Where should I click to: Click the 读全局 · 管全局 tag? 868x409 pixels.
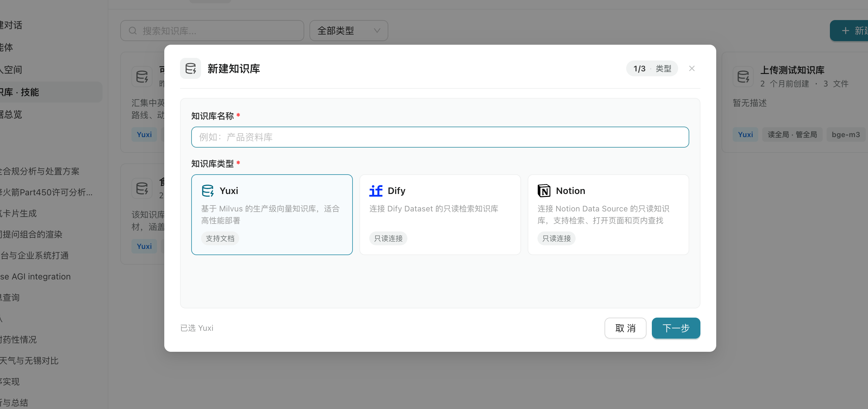[792, 134]
